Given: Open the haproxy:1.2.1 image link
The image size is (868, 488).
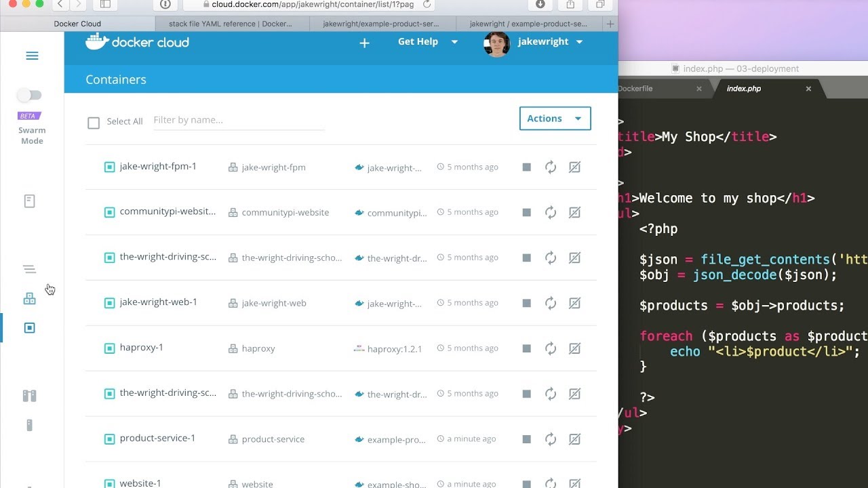Looking at the screenshot, I should pos(395,349).
